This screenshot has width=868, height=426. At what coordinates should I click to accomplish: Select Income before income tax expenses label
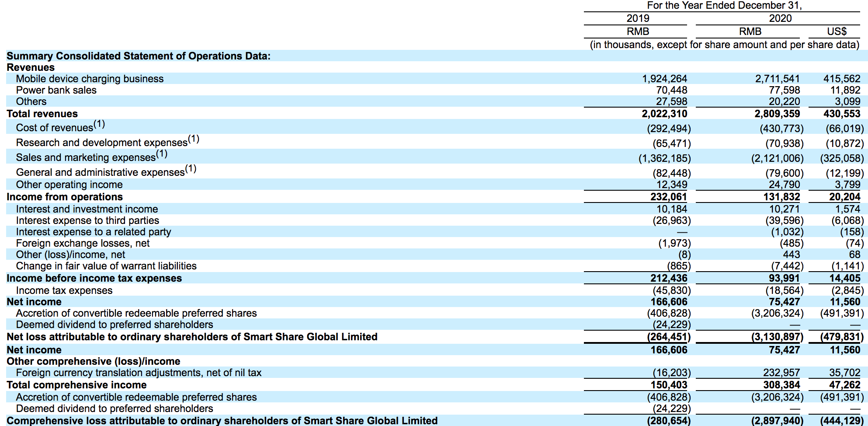click(94, 278)
